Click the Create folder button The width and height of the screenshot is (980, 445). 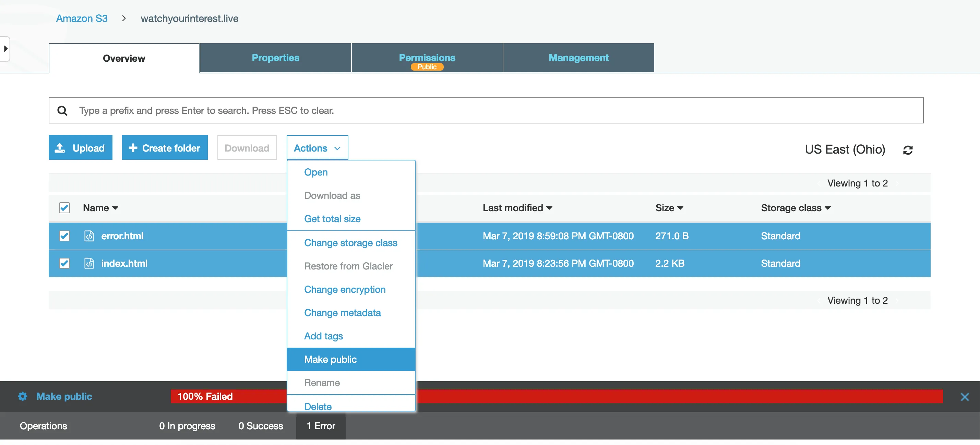[x=165, y=147]
